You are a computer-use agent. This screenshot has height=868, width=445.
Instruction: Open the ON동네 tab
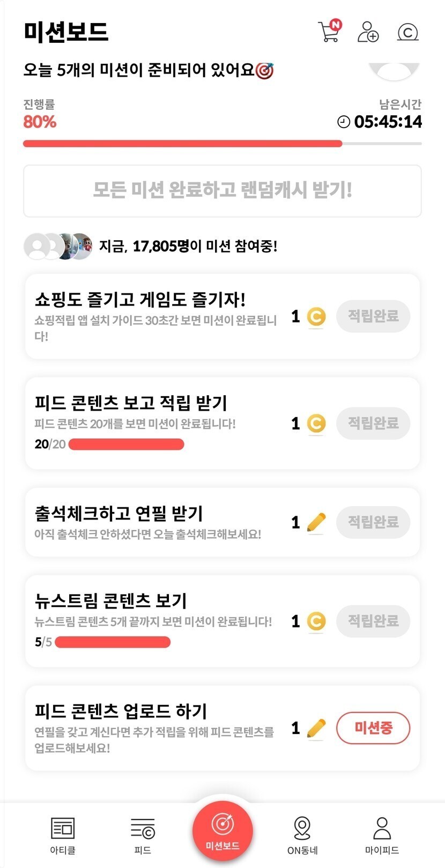[x=302, y=835]
